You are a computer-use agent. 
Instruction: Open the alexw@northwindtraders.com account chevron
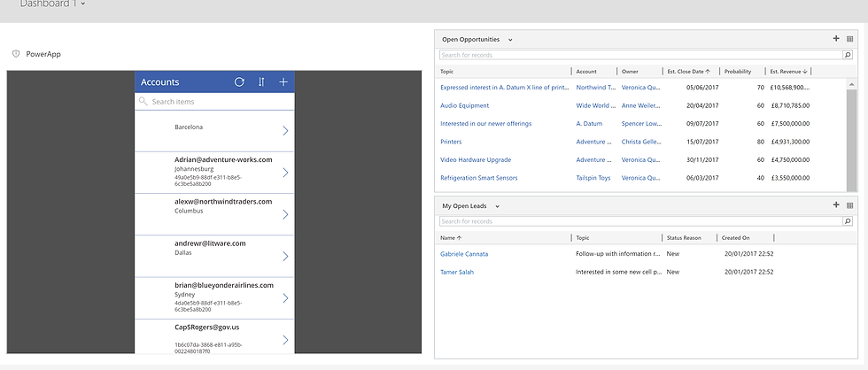click(285, 214)
